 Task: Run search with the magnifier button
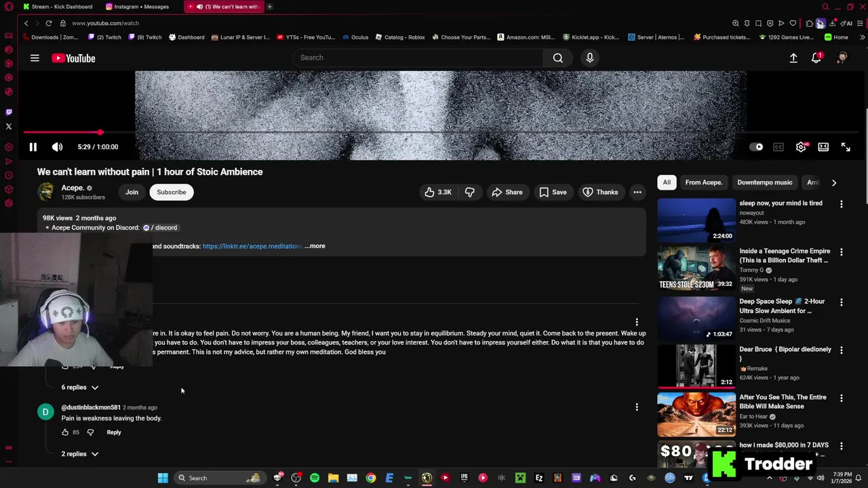click(557, 58)
